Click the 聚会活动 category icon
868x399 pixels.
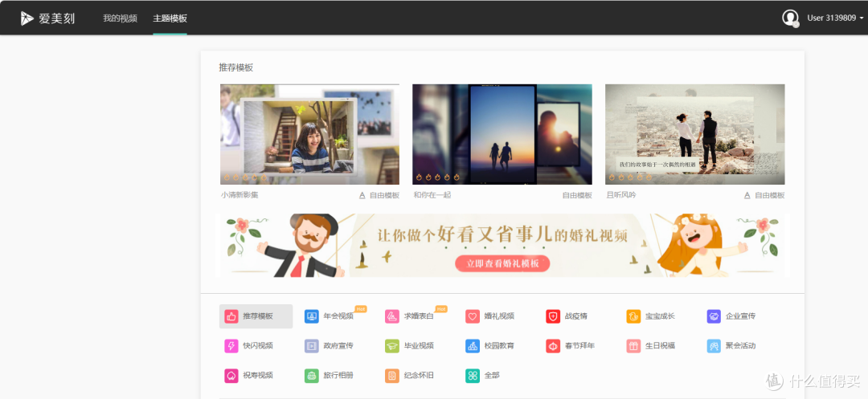tap(714, 346)
